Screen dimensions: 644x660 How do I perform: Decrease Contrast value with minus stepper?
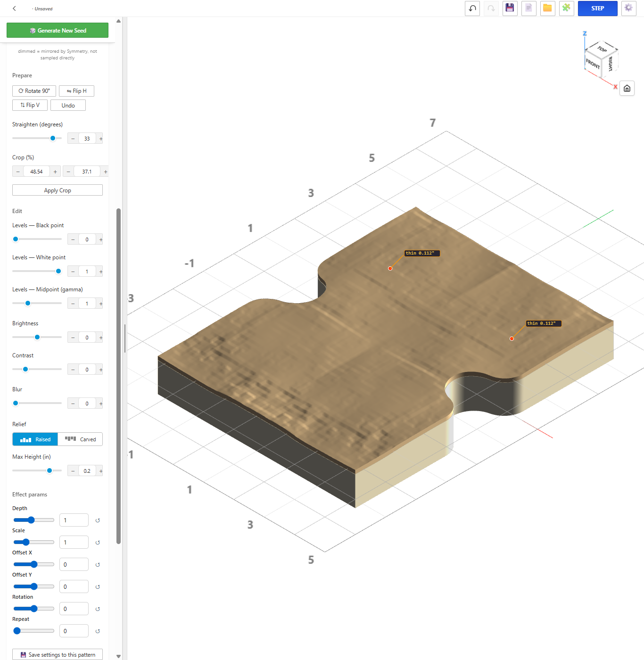[73, 370]
